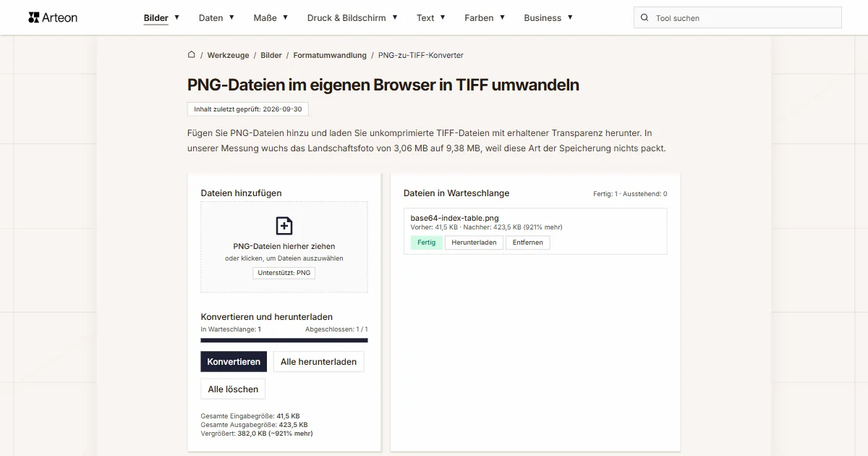Expand the Druck & Bildschirm dropdown arrow
Image resolution: width=868 pixels, height=456 pixels.
(394, 17)
